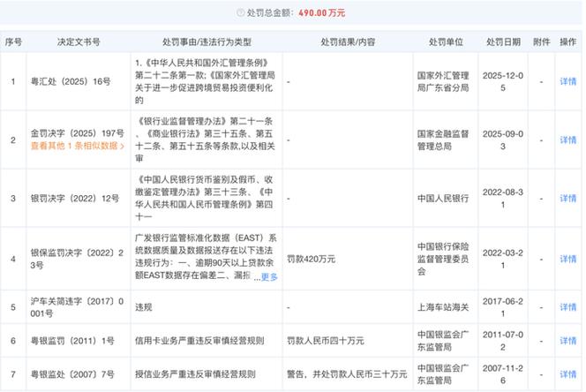The image size is (586, 392).
Task: Click date 2025-12-05
Action: pos(503,81)
